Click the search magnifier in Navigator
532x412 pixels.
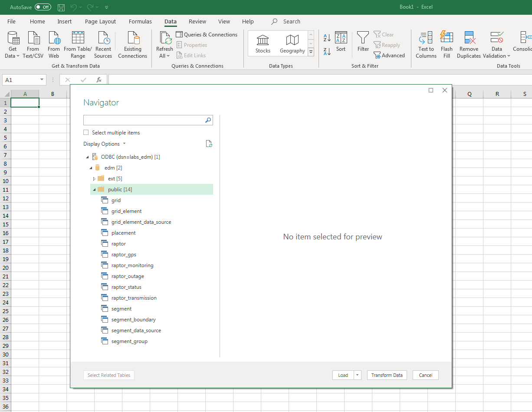tap(208, 120)
